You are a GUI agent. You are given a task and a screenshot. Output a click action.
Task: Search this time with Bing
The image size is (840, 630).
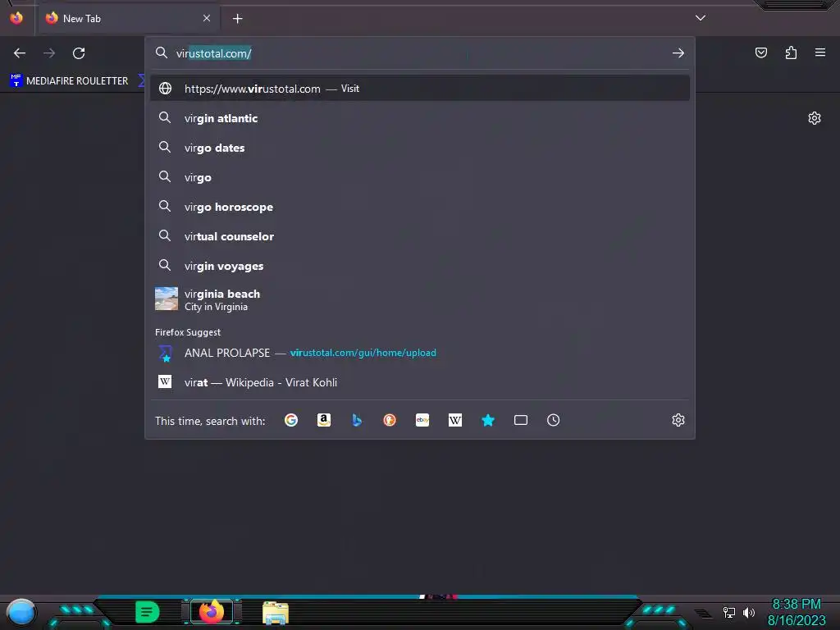click(357, 421)
